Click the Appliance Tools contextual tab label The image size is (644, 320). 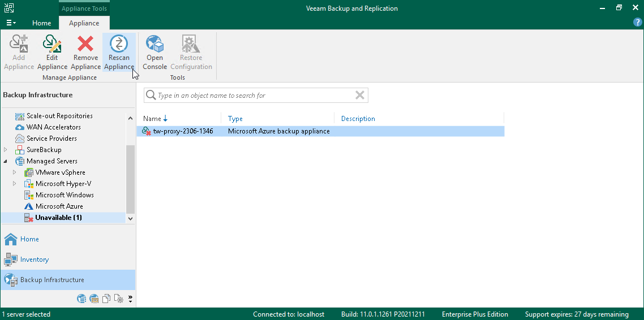pyautogui.click(x=84, y=8)
